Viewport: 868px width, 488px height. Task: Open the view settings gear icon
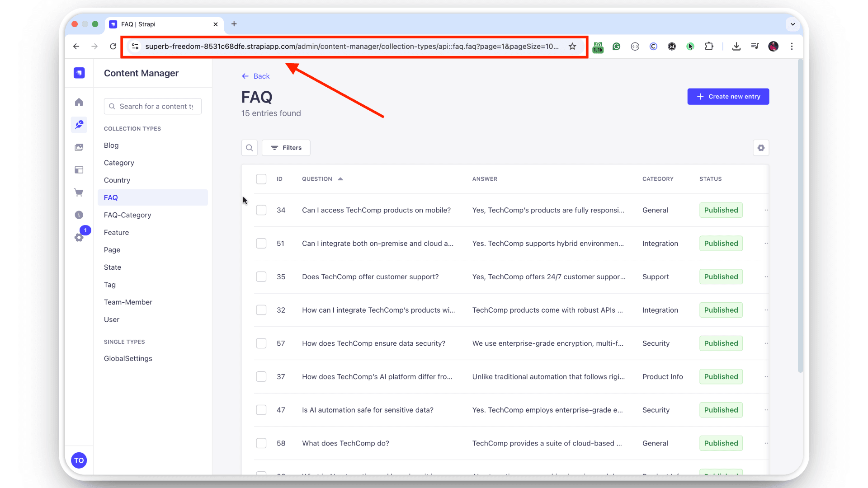[761, 148]
